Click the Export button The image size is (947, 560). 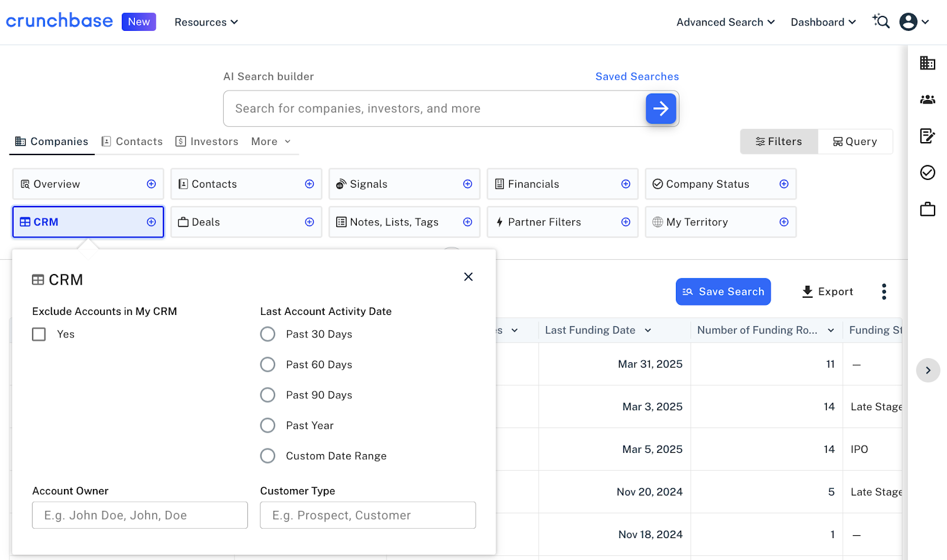(x=827, y=292)
